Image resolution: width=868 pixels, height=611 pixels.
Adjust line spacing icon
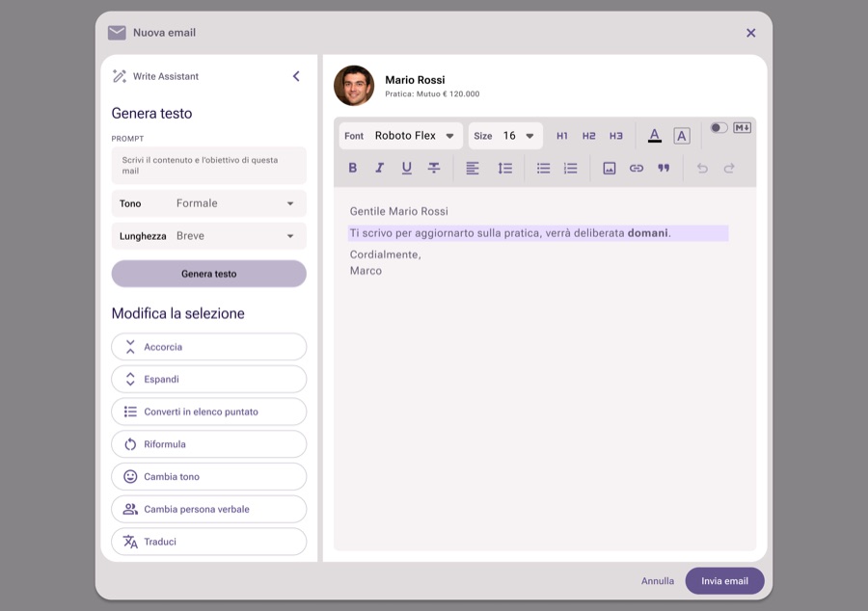pyautogui.click(x=504, y=168)
